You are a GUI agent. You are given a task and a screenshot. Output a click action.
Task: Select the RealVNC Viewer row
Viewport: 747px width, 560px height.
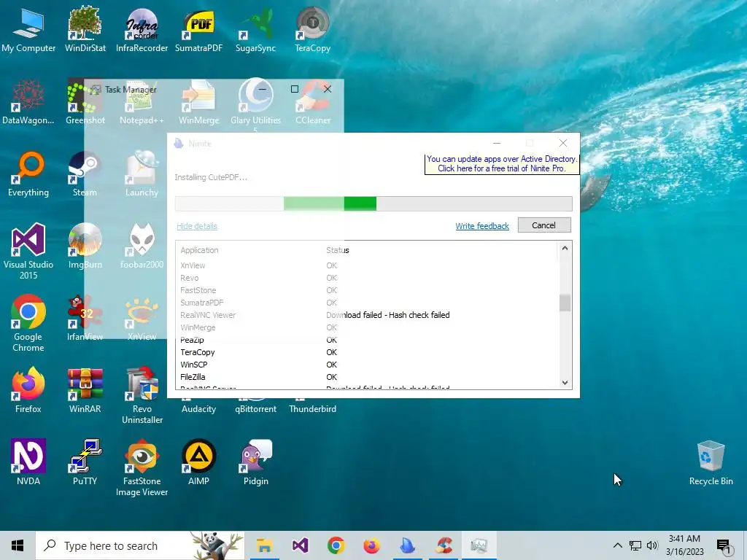[x=366, y=315]
